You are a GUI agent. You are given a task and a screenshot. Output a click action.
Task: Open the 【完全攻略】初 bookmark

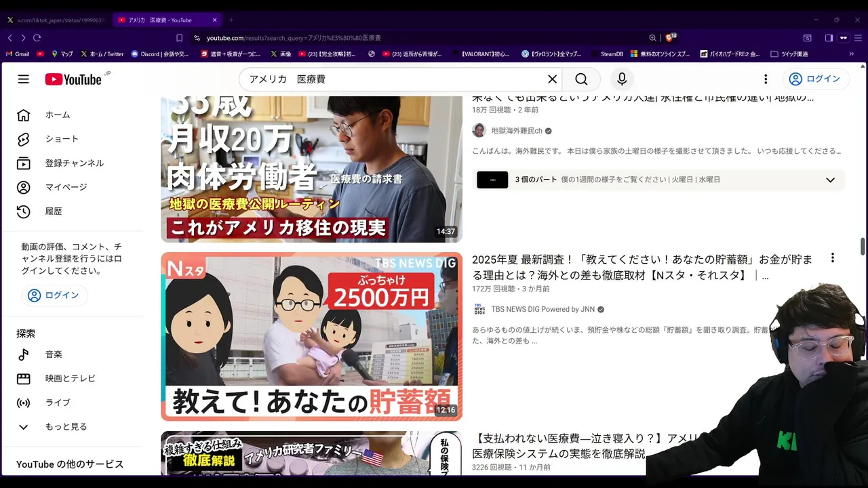327,54
